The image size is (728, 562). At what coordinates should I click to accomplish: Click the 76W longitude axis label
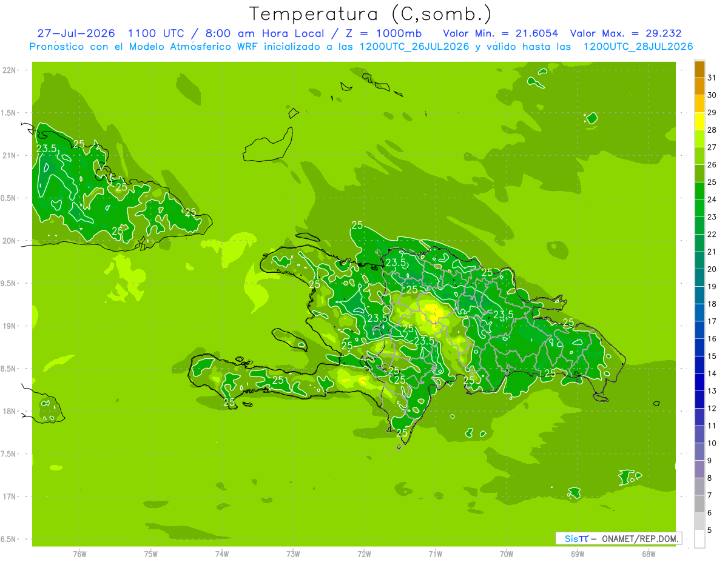pos(79,554)
